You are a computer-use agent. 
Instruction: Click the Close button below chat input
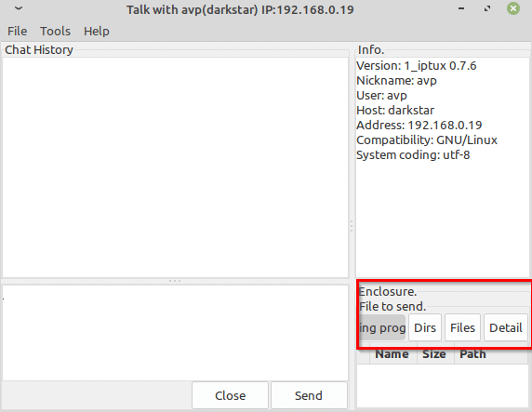point(230,395)
